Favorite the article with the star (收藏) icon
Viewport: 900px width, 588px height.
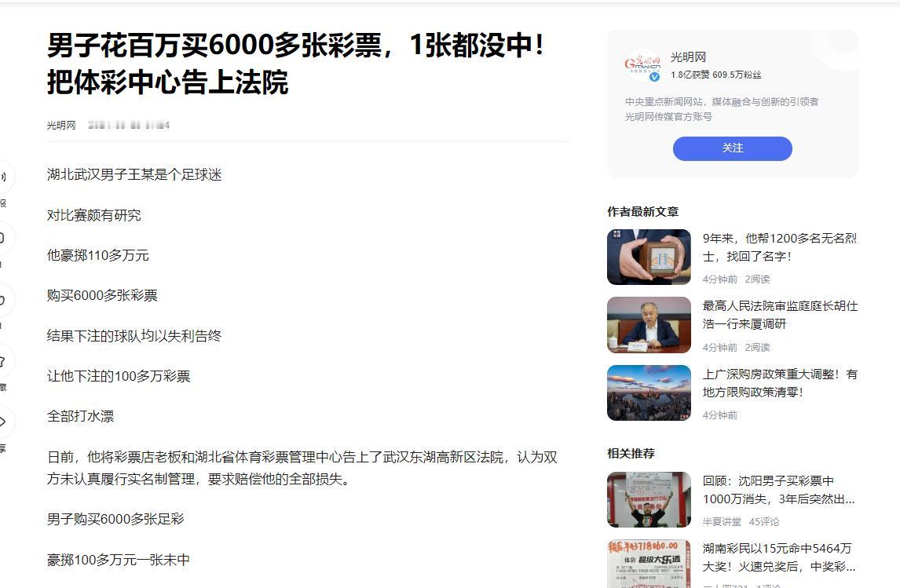click(x=3, y=360)
